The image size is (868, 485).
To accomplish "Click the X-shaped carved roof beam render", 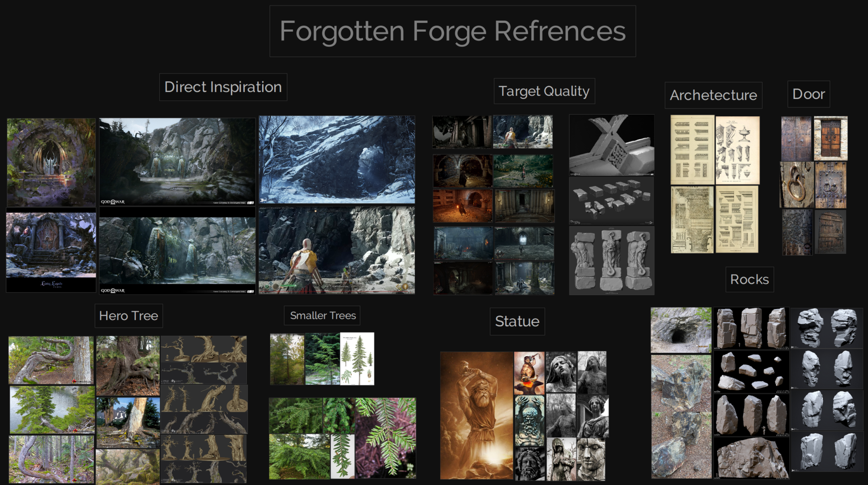I will 611,145.
